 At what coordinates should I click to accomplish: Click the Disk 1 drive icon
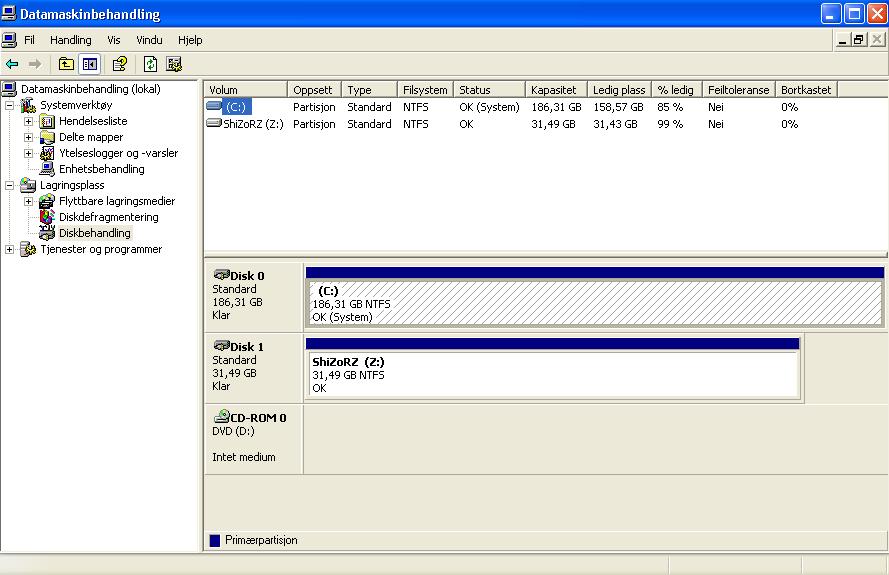[x=221, y=346]
